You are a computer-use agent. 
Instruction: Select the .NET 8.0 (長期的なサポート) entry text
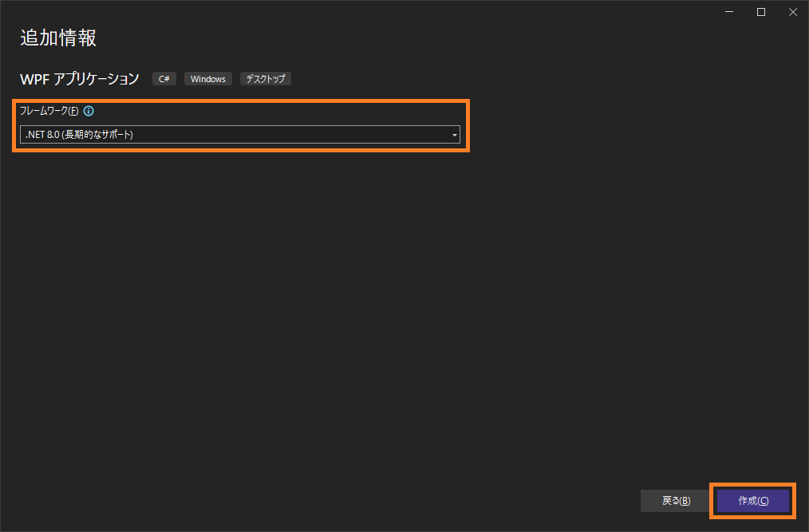tap(79, 135)
